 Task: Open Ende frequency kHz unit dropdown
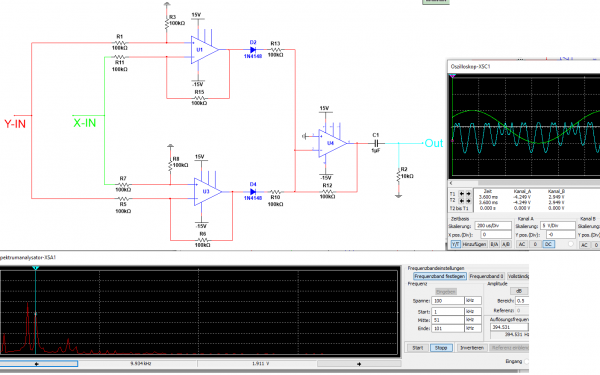(473, 328)
